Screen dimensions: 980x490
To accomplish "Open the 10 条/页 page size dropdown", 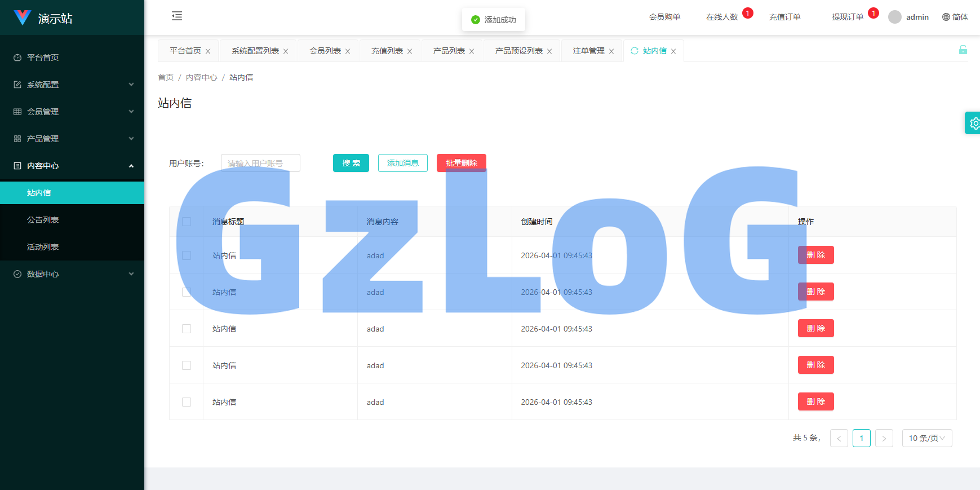I will 927,438.
